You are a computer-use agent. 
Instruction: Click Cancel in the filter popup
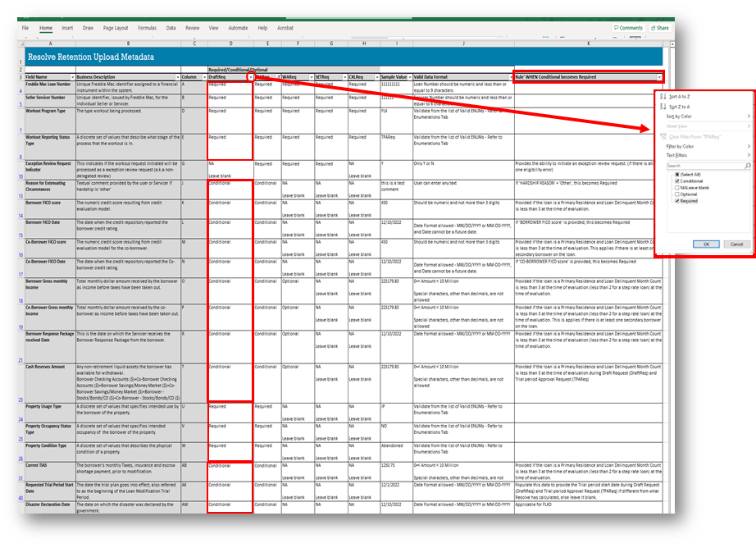[736, 244]
